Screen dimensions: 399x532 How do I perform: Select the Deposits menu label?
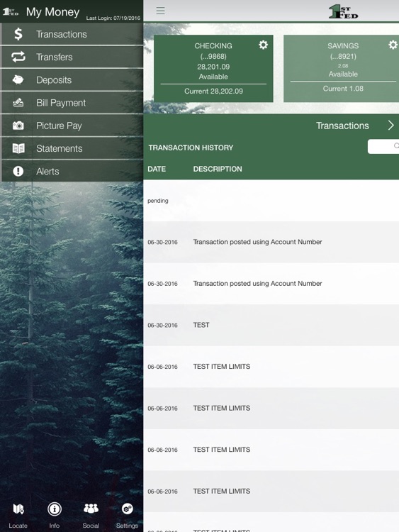(x=54, y=80)
